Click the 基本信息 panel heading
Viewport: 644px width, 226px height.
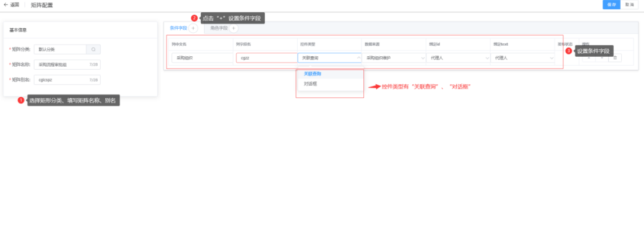click(x=18, y=30)
